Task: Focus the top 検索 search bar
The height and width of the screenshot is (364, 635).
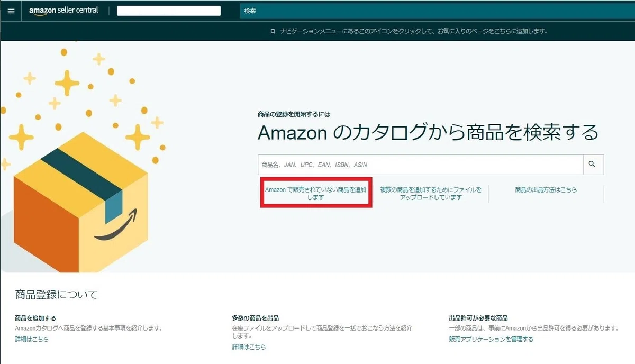Action: click(x=437, y=11)
